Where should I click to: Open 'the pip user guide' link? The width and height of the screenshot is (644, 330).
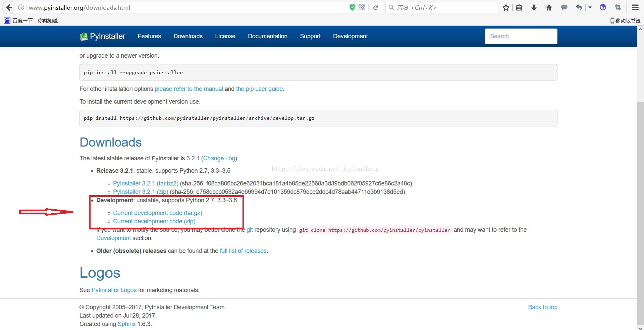pos(259,89)
